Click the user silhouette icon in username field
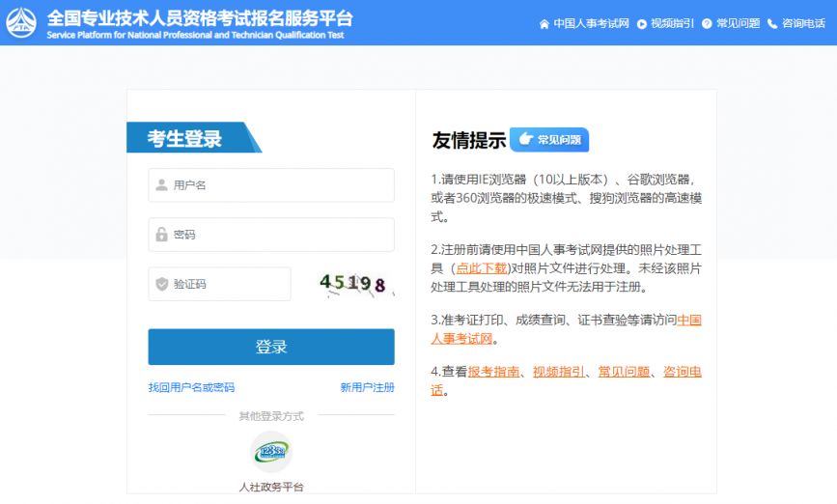 (x=162, y=185)
